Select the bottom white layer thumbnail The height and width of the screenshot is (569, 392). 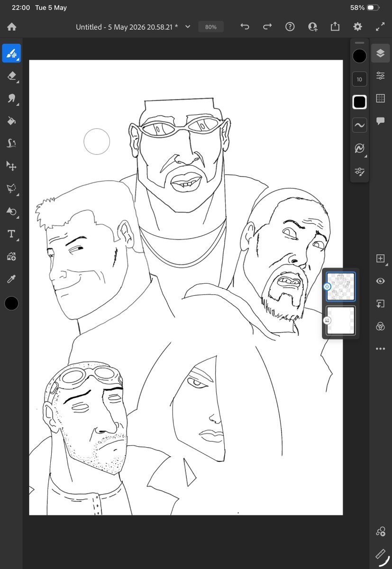(341, 321)
